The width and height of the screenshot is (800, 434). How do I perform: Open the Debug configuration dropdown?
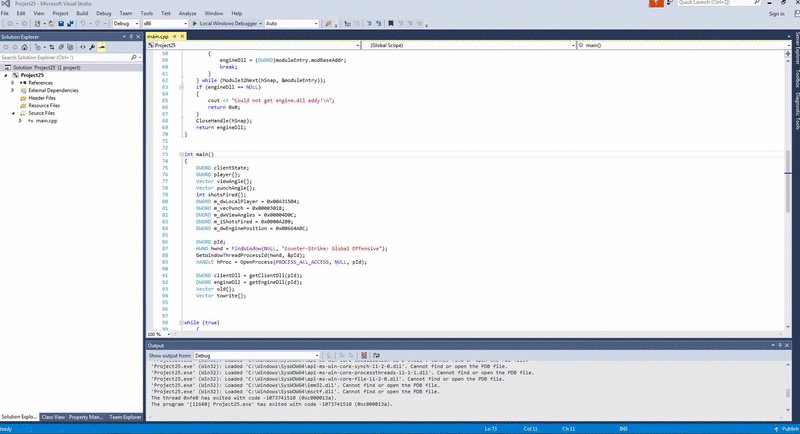coord(129,21)
